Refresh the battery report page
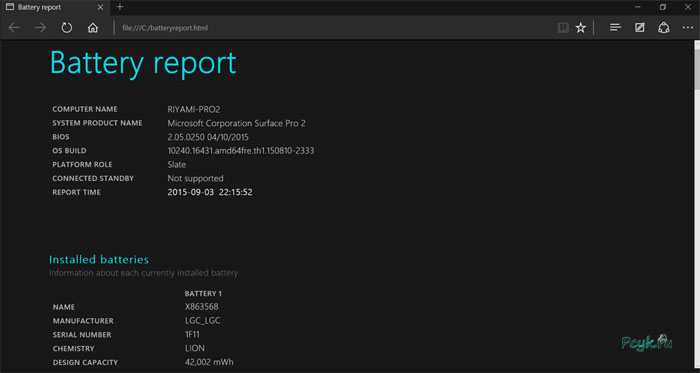This screenshot has height=373, width=700. point(67,28)
